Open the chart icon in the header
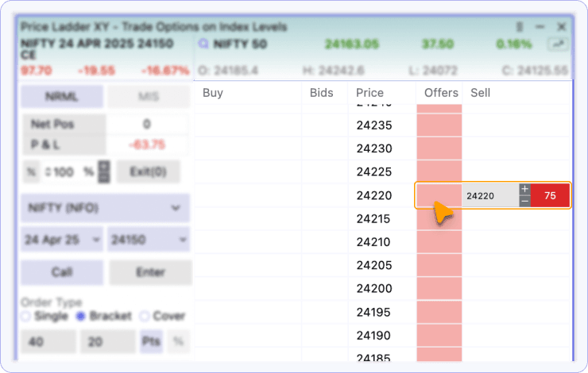Viewport: 588px width, 373px height. pos(560,44)
